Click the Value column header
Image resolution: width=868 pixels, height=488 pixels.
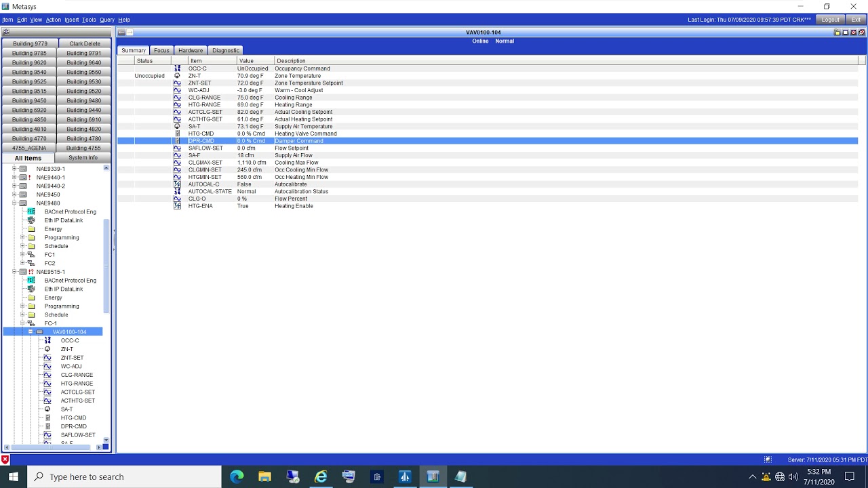(256, 61)
